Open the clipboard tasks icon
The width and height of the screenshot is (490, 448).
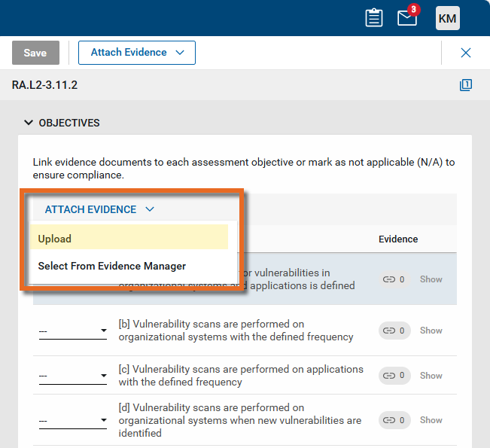point(374,18)
